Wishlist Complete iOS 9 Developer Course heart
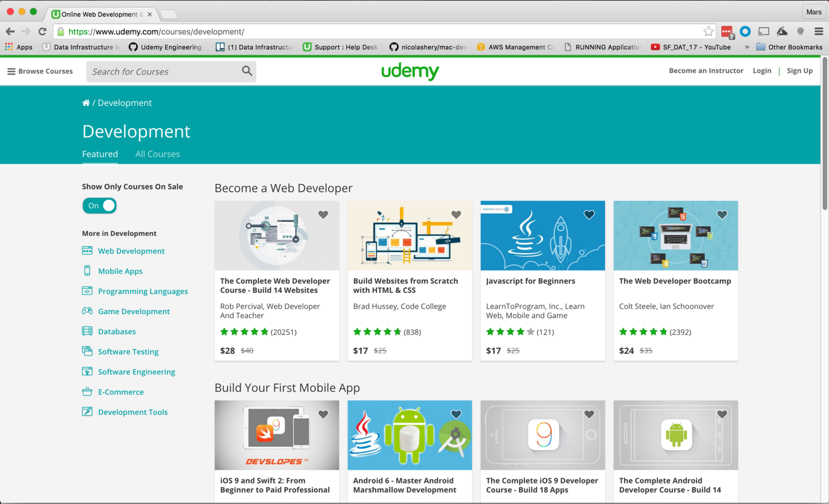Viewport: 829px width, 504px height. point(589,414)
